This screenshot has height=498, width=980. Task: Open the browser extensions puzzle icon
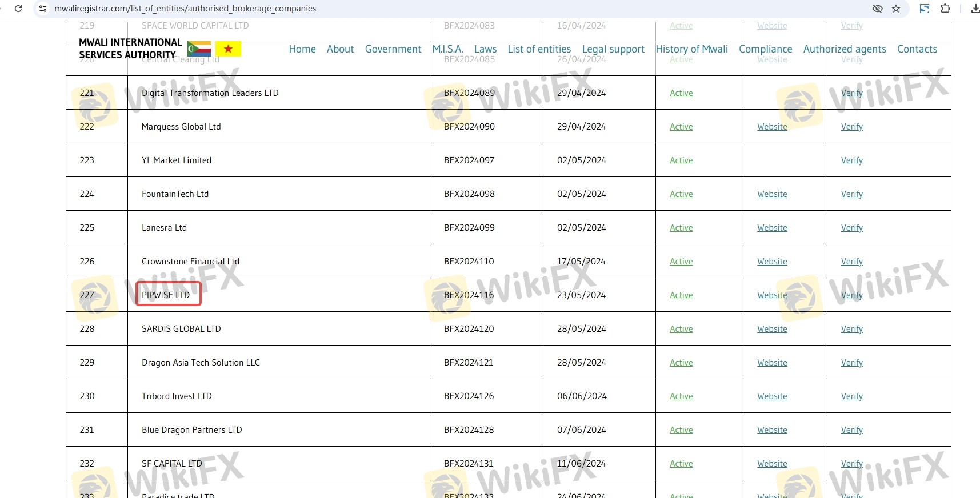(946, 9)
